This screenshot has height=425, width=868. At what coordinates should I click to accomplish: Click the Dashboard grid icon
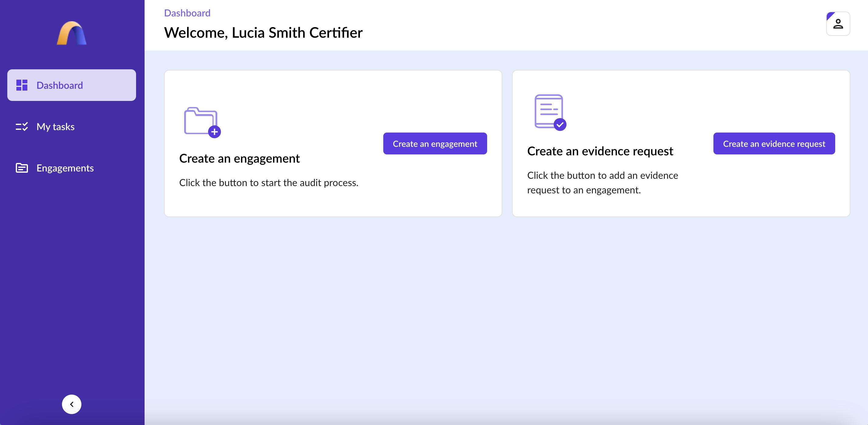pos(22,85)
